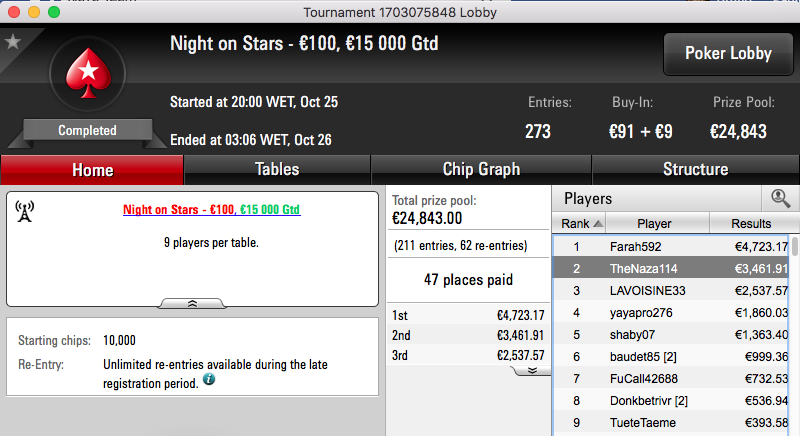The image size is (800, 436).
Task: Click the Player column header
Action: click(657, 223)
